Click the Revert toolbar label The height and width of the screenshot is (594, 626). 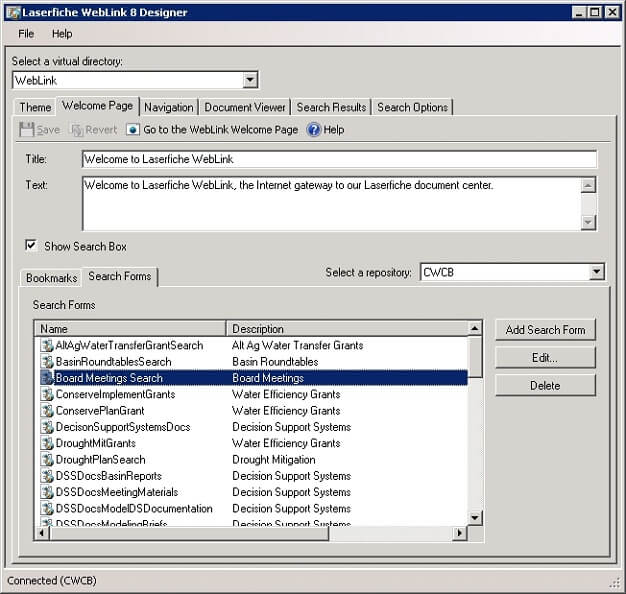101,130
